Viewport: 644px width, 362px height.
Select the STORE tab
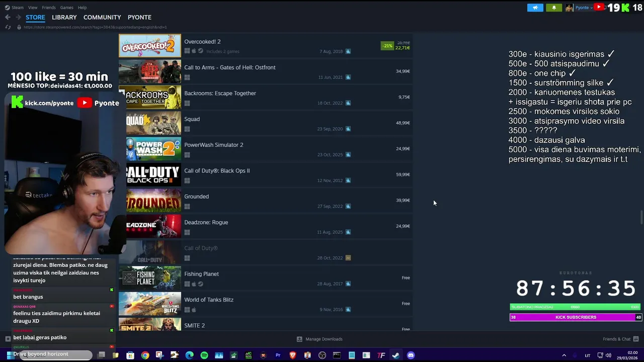pos(35,17)
